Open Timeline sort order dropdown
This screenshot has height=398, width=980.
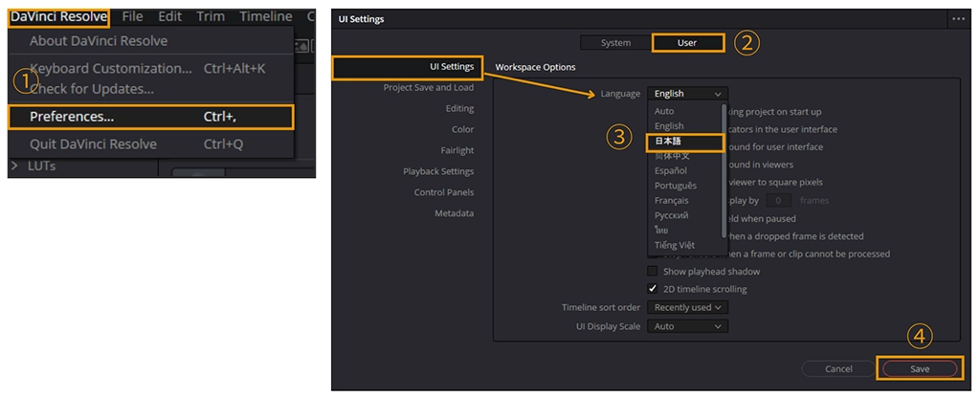(x=687, y=307)
